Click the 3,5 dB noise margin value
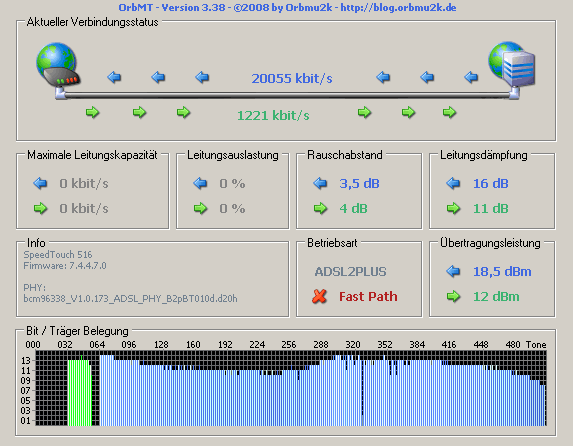The image size is (573, 446). point(359,184)
